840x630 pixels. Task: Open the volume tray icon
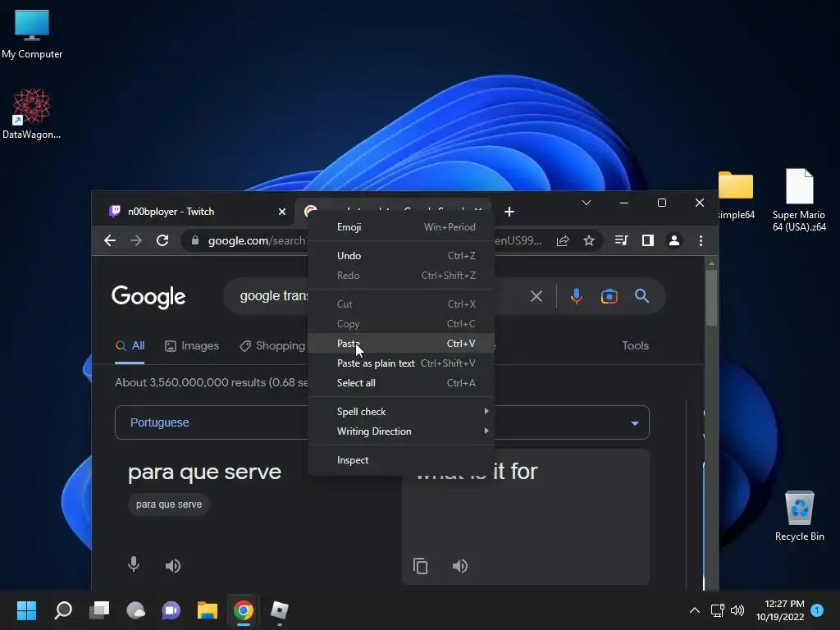click(737, 610)
